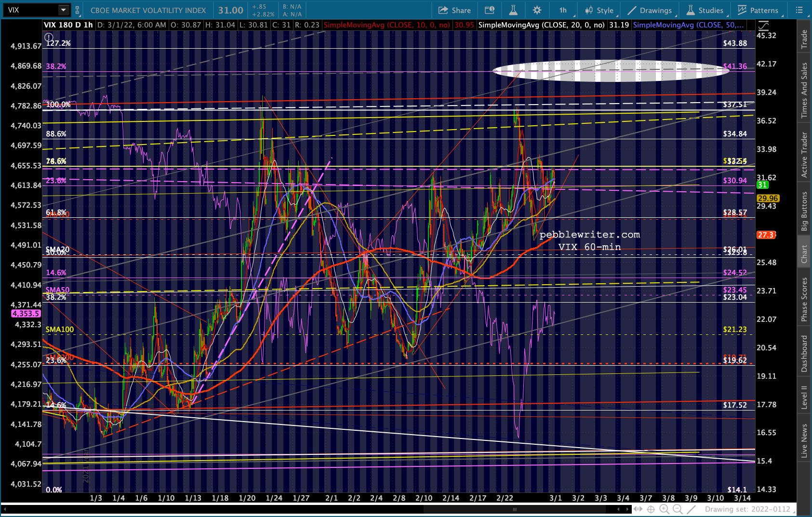Click the scroll right arrow at bottom

(x=627, y=509)
